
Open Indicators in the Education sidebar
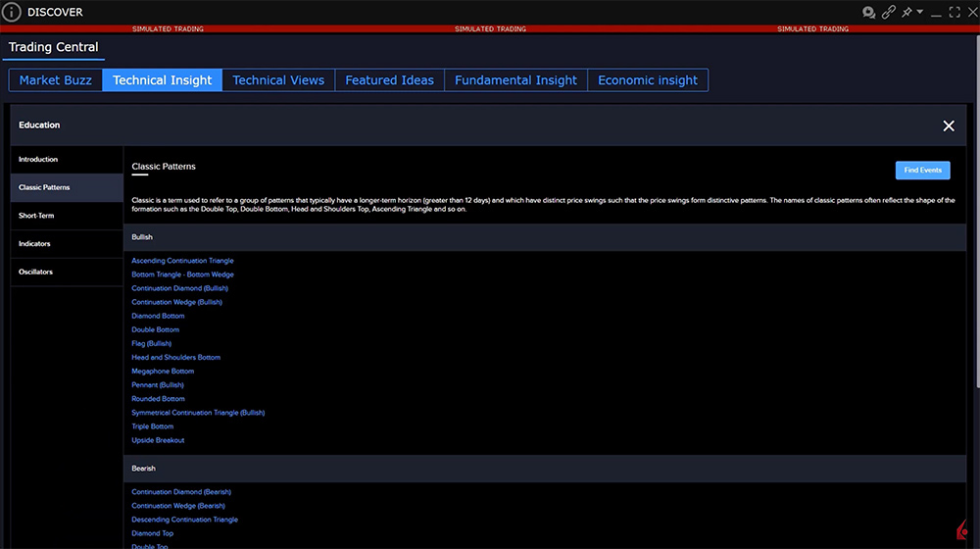(x=67, y=244)
